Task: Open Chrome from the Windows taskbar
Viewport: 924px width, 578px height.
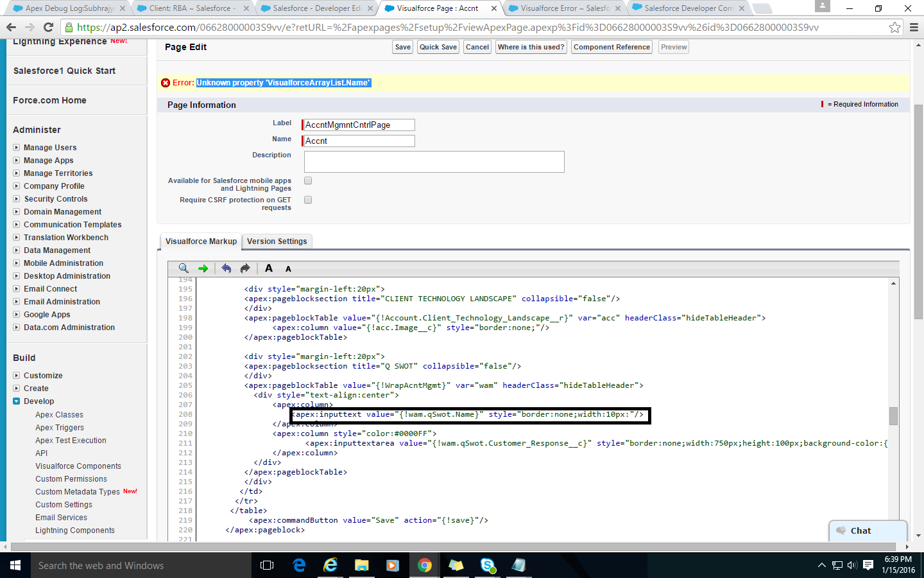Action: 424,565
